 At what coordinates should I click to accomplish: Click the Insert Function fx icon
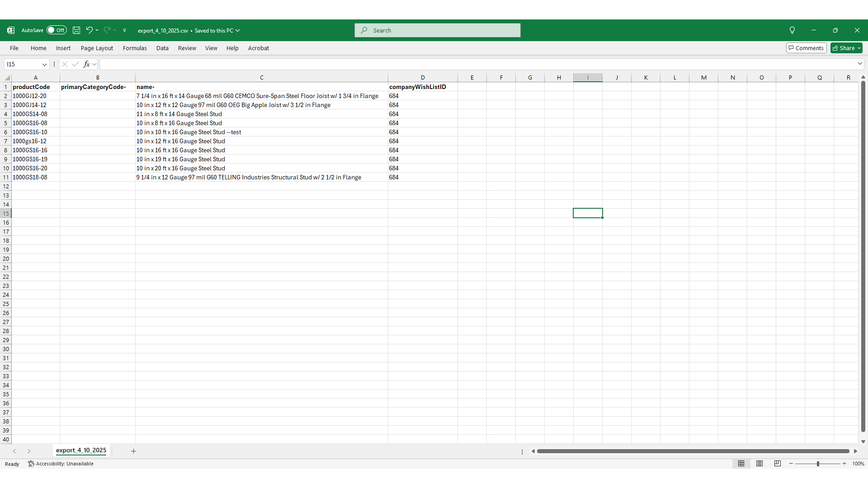86,64
